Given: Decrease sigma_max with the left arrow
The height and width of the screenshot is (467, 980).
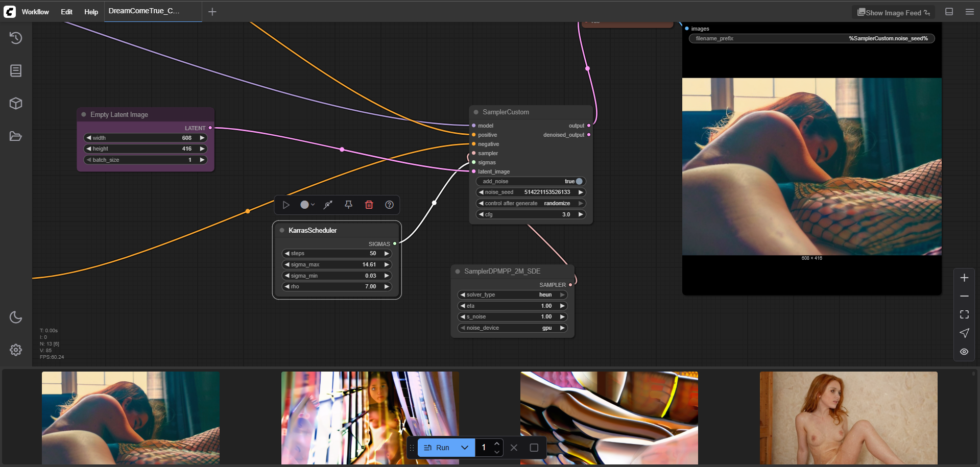Looking at the screenshot, I should [x=287, y=264].
